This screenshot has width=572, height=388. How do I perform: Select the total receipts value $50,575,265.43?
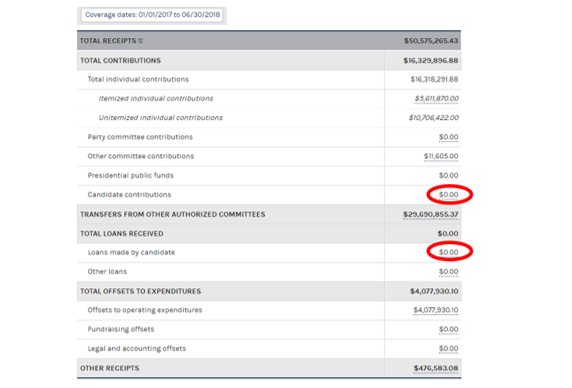[x=431, y=41]
